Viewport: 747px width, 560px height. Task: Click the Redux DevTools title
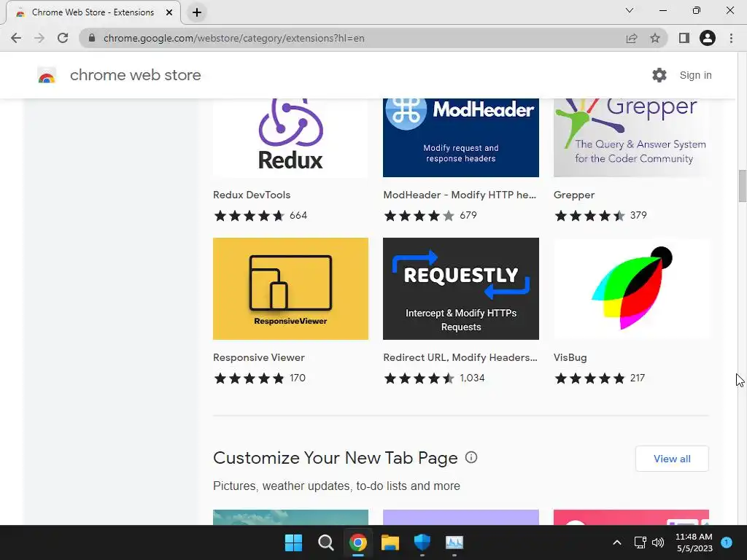(252, 195)
